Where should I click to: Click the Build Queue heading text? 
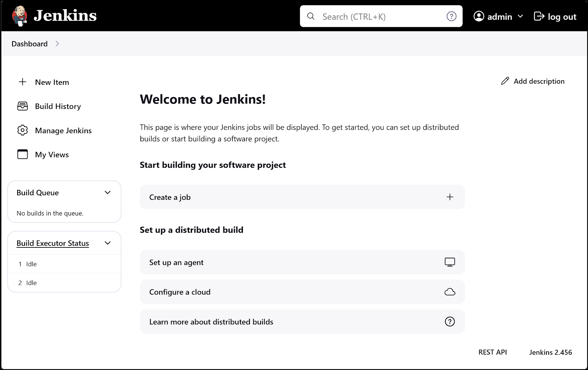click(37, 193)
